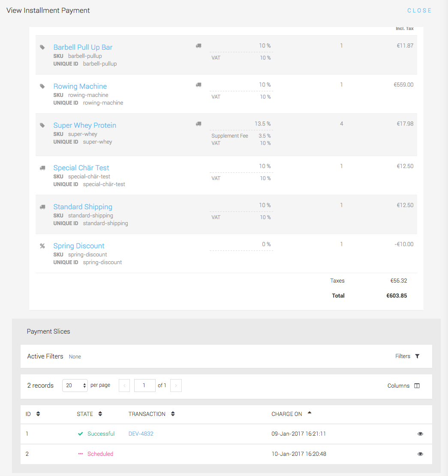Open the Rowing Machine product link

[80, 86]
